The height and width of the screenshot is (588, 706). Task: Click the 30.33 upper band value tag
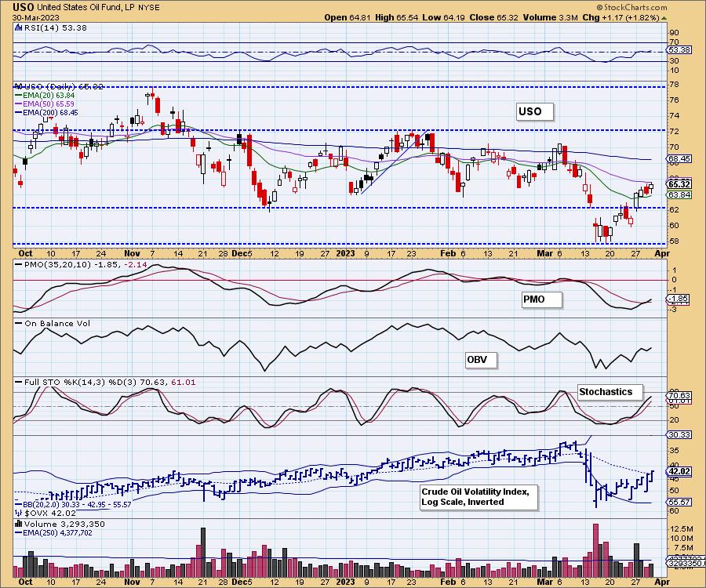[679, 434]
